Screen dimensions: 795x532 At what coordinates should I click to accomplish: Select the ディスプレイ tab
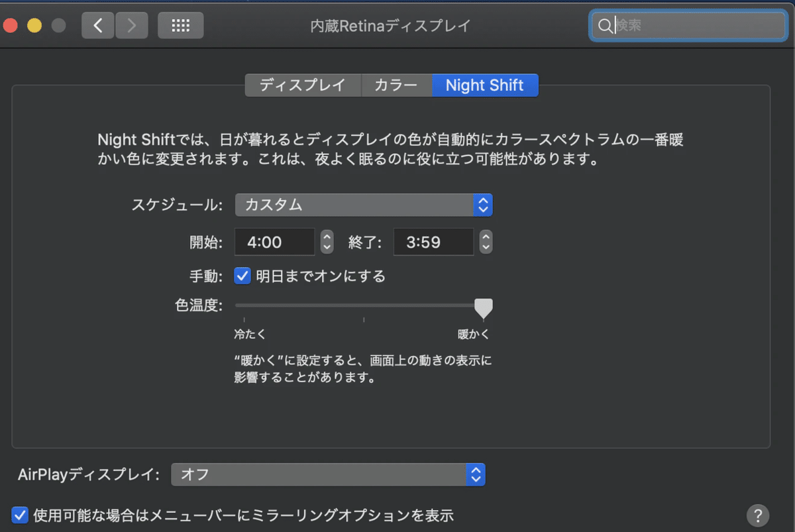point(303,85)
